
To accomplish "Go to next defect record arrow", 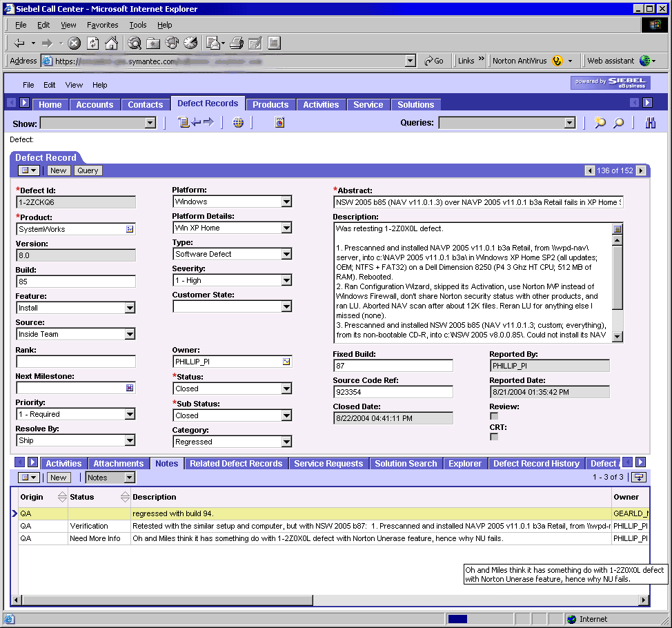I will point(641,170).
